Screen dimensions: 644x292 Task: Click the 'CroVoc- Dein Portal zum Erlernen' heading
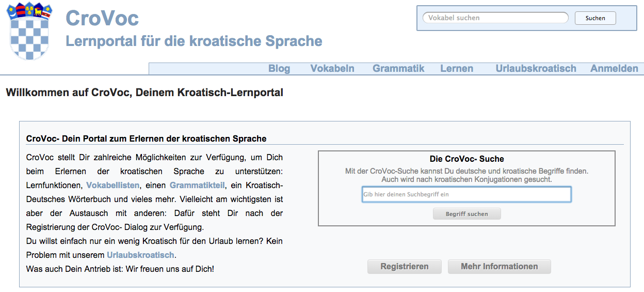[146, 139]
